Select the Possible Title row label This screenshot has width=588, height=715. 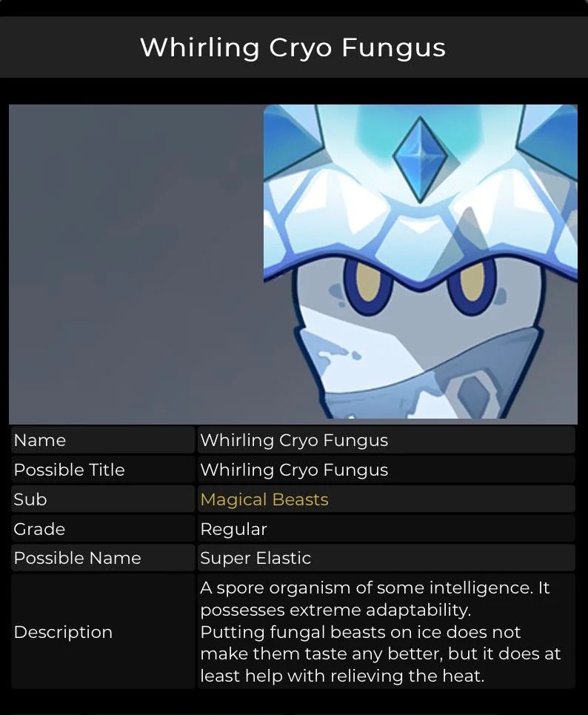[x=70, y=470]
